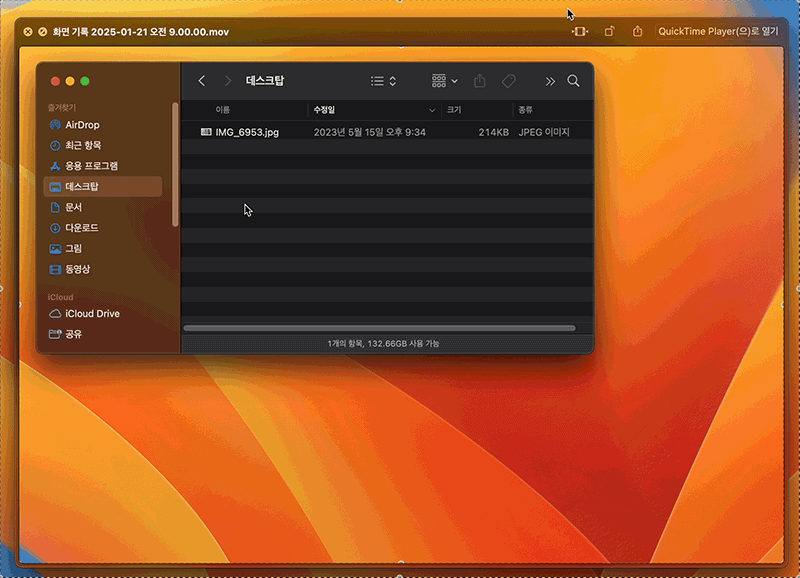Click the Finder sidebar vertical scrollbar
Viewport: 800px width, 578px height.
[x=176, y=164]
